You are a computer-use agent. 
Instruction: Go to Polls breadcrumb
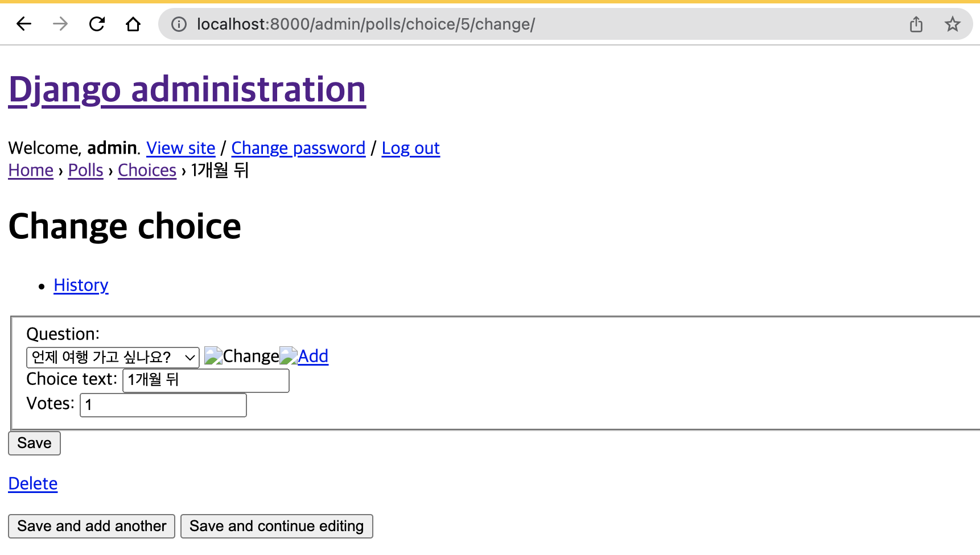click(x=86, y=170)
